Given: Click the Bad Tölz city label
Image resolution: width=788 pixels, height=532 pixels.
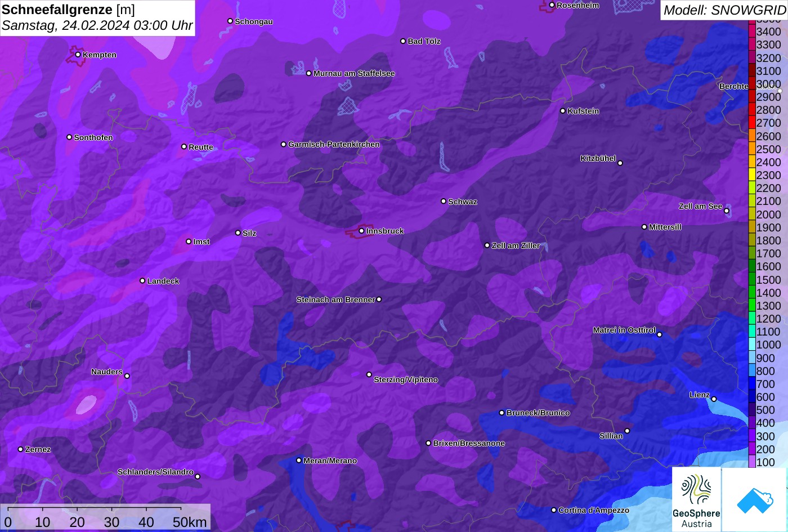Looking at the screenshot, I should [x=424, y=41].
